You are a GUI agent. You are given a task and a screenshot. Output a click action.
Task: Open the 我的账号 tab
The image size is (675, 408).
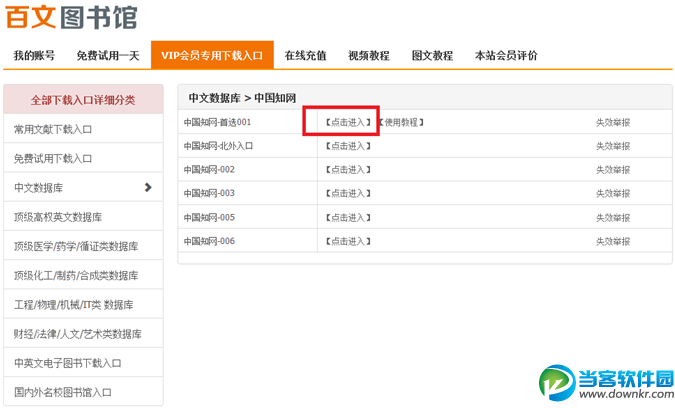pos(34,56)
